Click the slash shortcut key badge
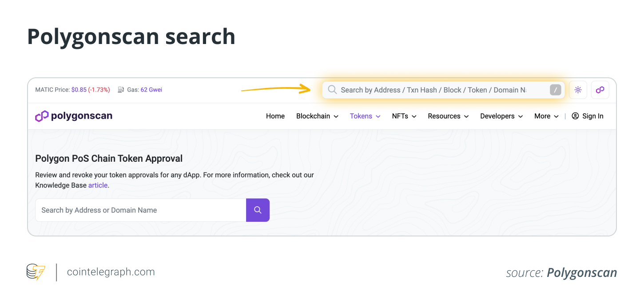Viewport: 644px width, 308px height. coord(555,90)
